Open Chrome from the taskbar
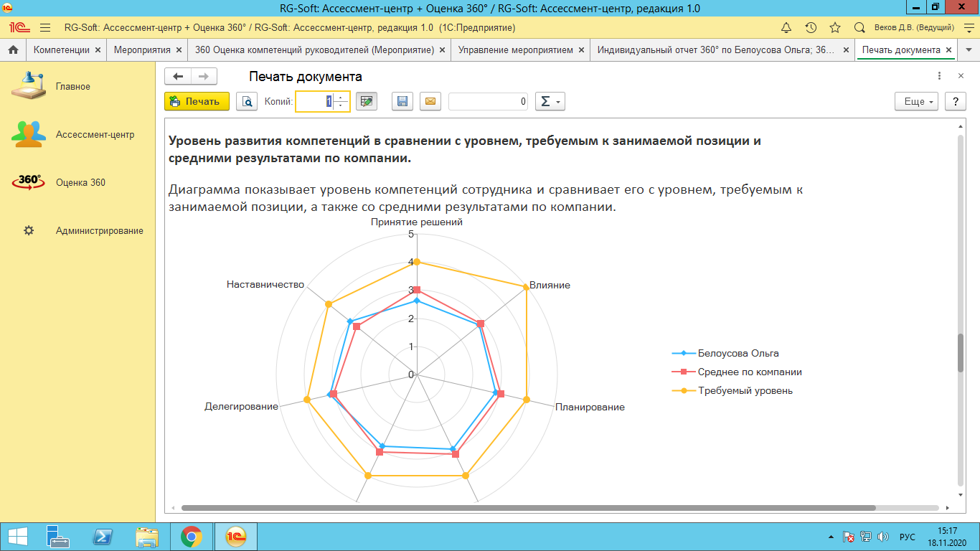This screenshot has height=551, width=980. click(191, 537)
